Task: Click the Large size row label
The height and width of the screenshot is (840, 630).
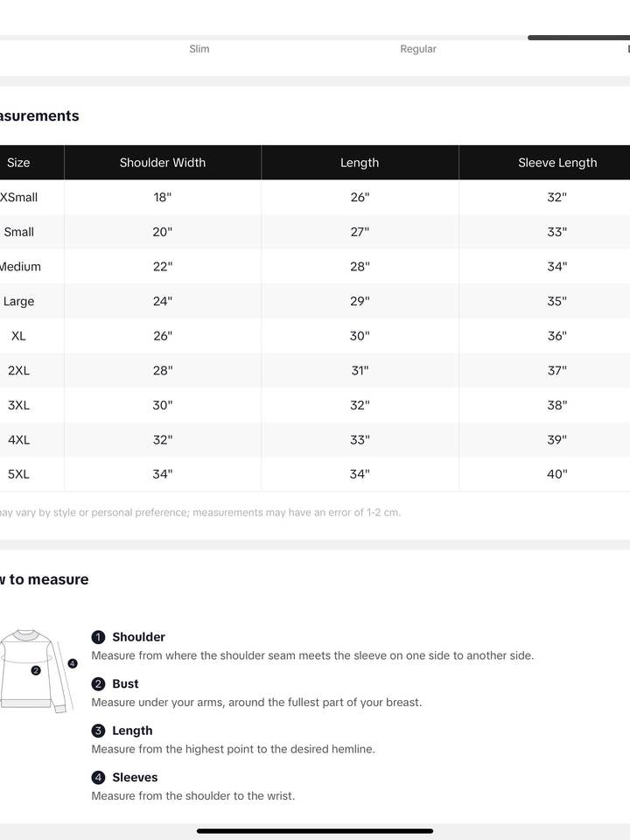Action: click(18, 302)
